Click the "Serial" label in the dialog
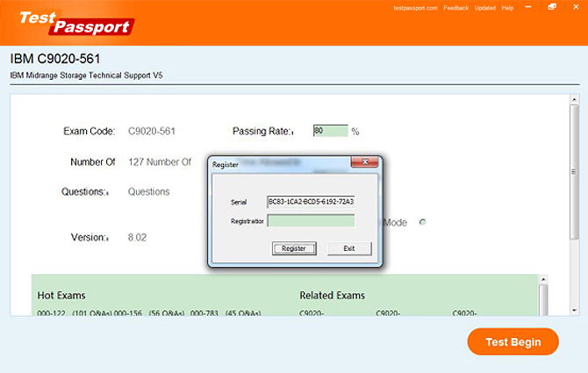The width and height of the screenshot is (588, 373). 239,203
